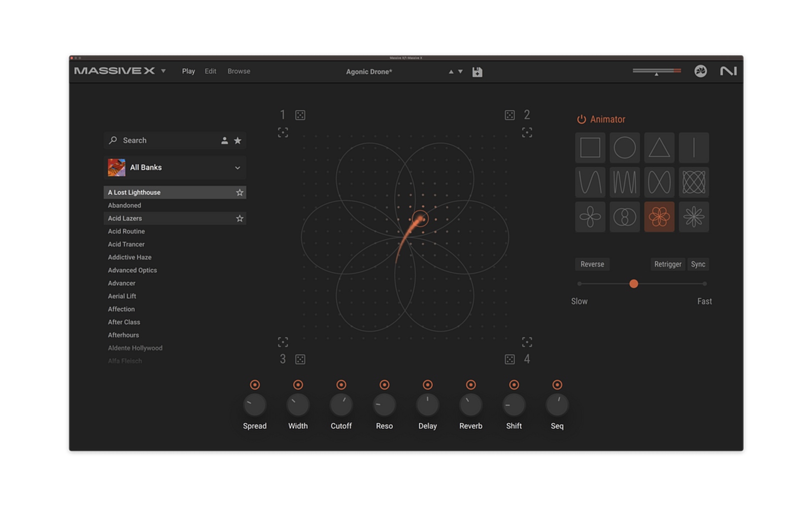This screenshot has height=508, width=812.
Task: Select the Addictive Haze preset
Action: point(175,258)
